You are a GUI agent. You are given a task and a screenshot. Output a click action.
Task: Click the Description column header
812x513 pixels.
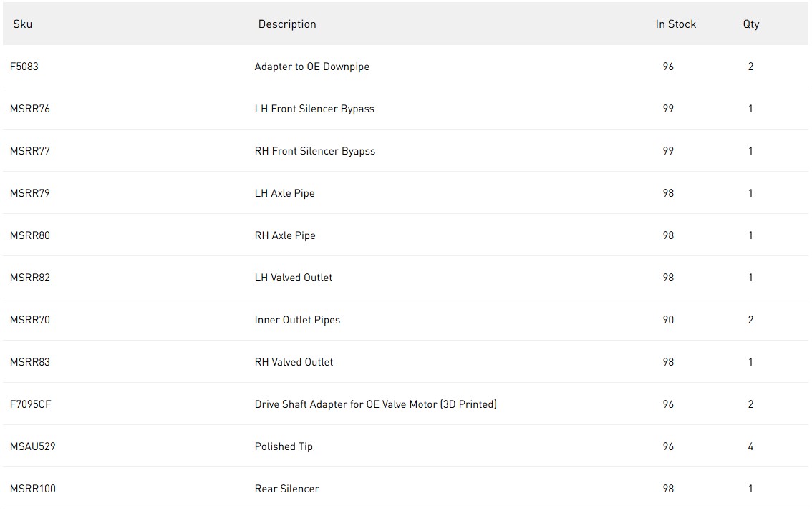[x=287, y=24]
